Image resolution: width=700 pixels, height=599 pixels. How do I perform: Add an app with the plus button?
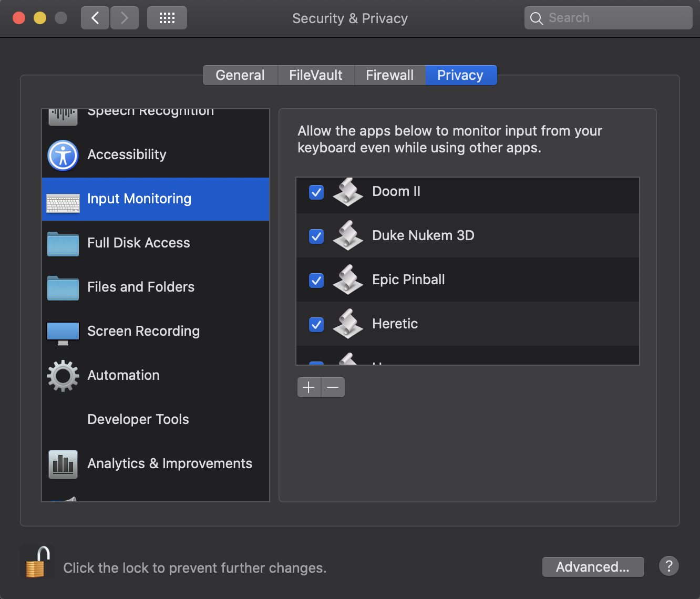click(x=309, y=388)
